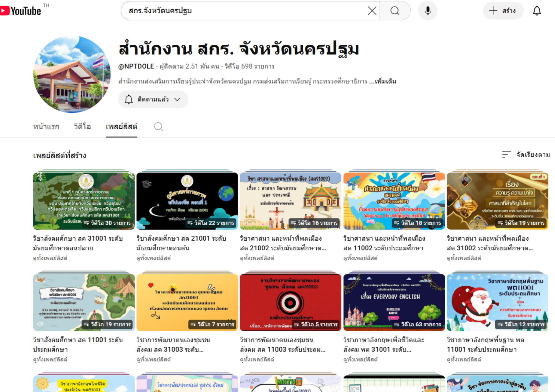The width and height of the screenshot is (555, 392).
Task: Click ดูทั้งเพลย์ลิสต์ under พต 31001 playlist
Action: pos(360,360)
